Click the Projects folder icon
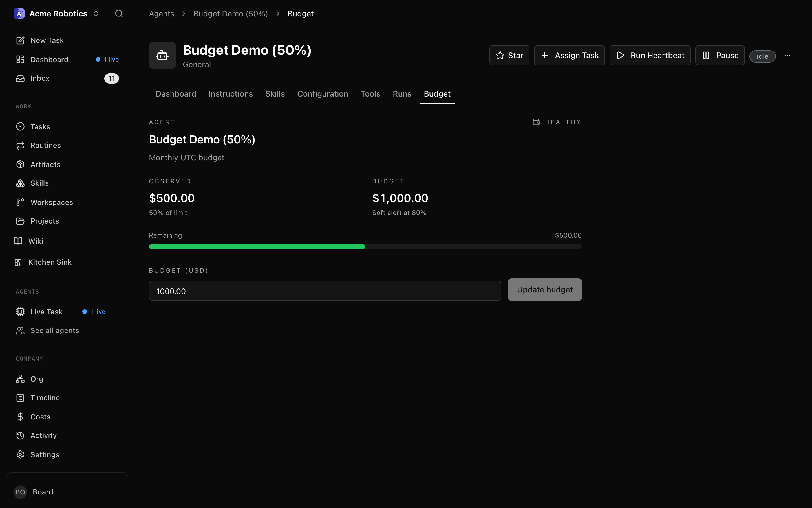Viewport: 812px width, 508px height. 20,221
